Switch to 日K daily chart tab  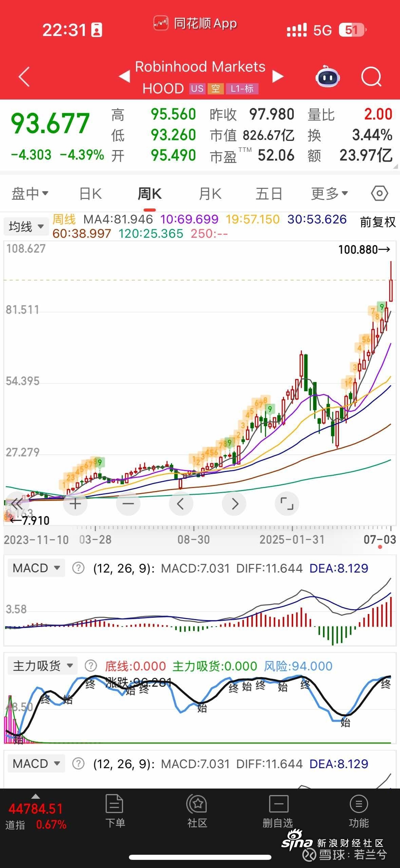90,194
